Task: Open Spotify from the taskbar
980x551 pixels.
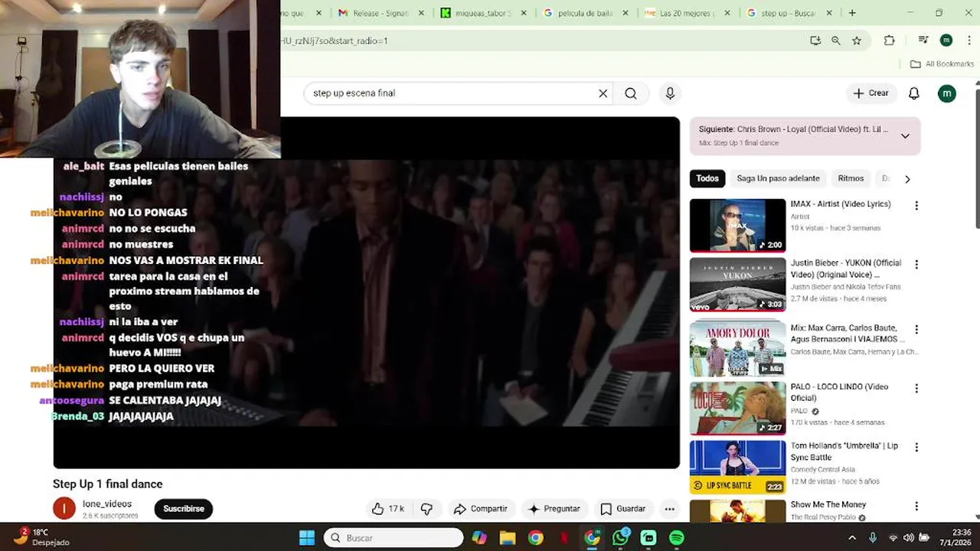Action: click(677, 538)
